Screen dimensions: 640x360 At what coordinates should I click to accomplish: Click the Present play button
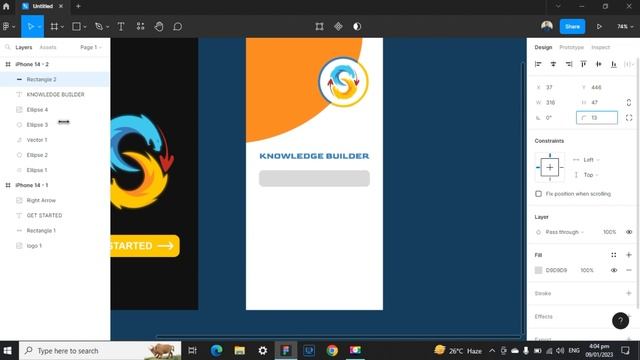pyautogui.click(x=599, y=27)
